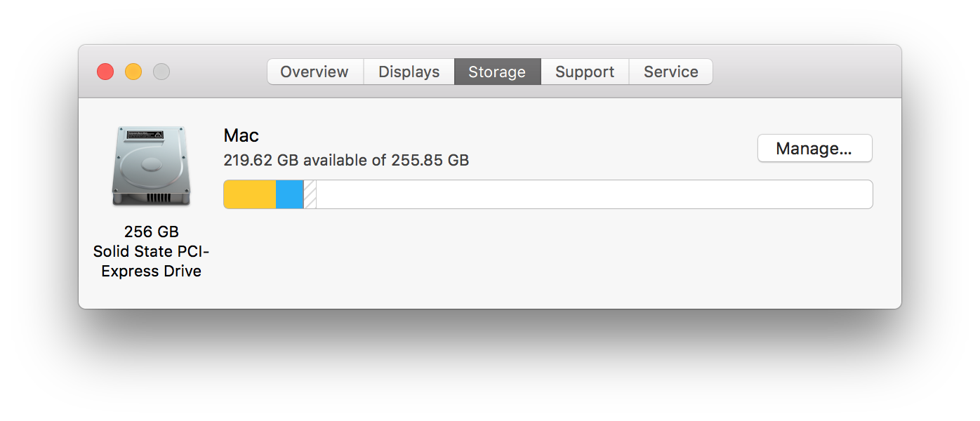Select the Storage tab

click(497, 72)
